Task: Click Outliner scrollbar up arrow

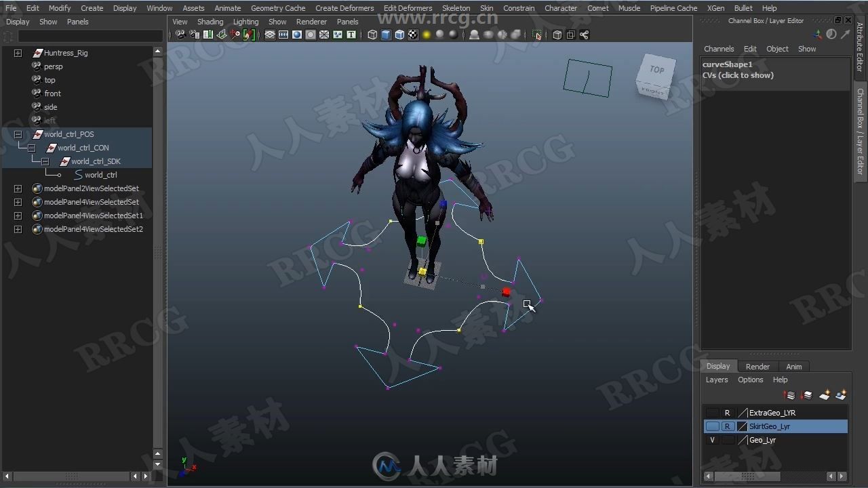Action: (x=158, y=51)
